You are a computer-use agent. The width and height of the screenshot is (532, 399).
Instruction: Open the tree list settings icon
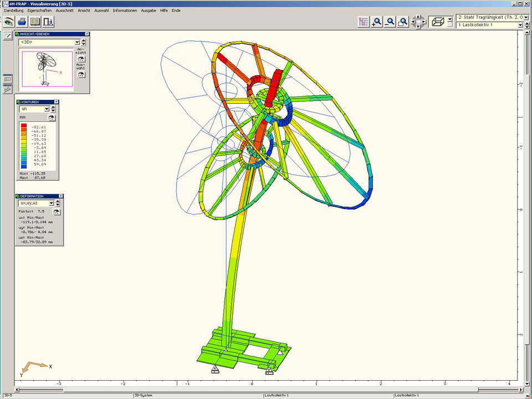point(364,22)
